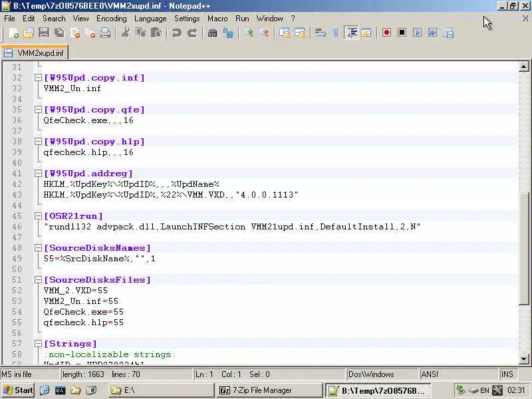This screenshot has height=399, width=532.
Task: Switch to the E:\ taskbar window
Action: [162, 390]
